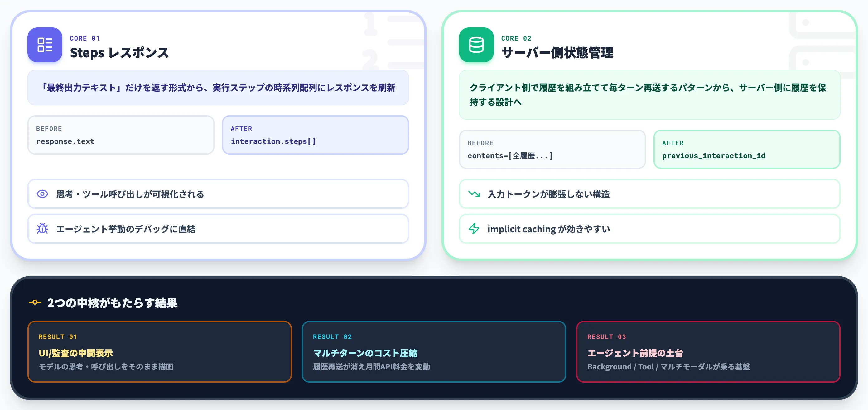This screenshot has height=410, width=868.
Task: Select the CORE 02 label
Action: click(516, 38)
